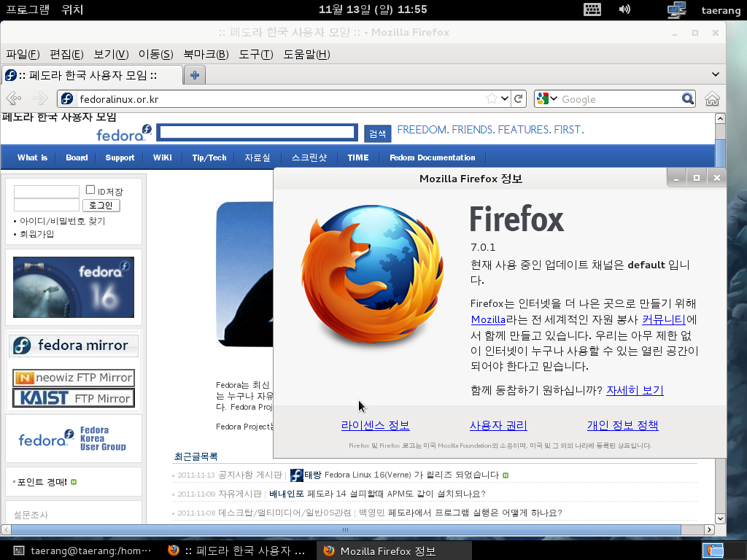This screenshot has width=747, height=560.
Task: Click the search magnifier icon in Google box
Action: (x=687, y=98)
